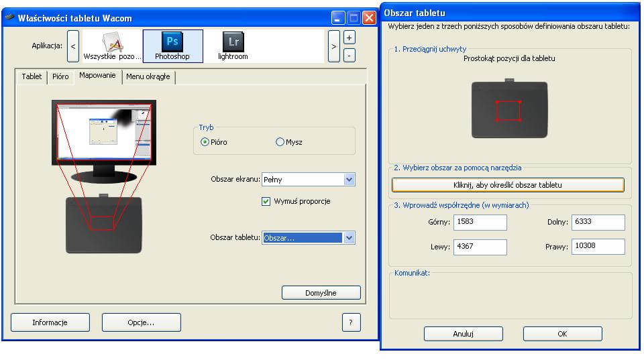644x362 pixels.
Task: Click the tablet preview image in Mapowanie tab
Action: (x=104, y=224)
